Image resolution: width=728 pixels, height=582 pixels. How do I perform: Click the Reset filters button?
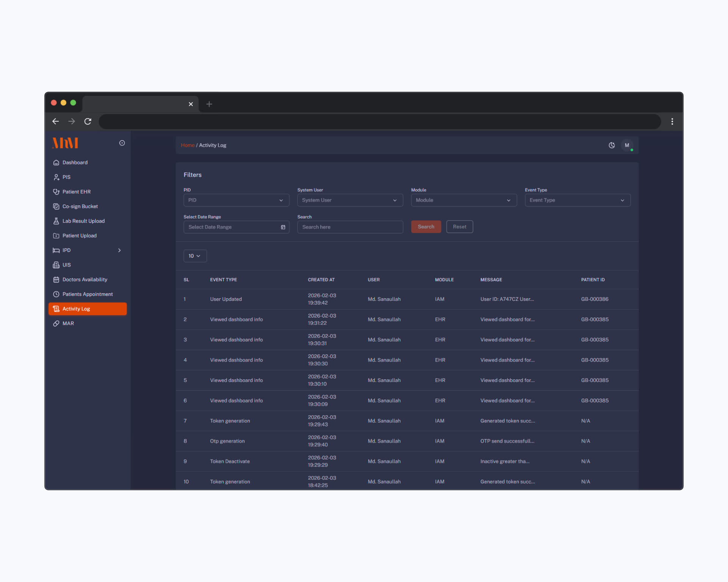click(459, 227)
